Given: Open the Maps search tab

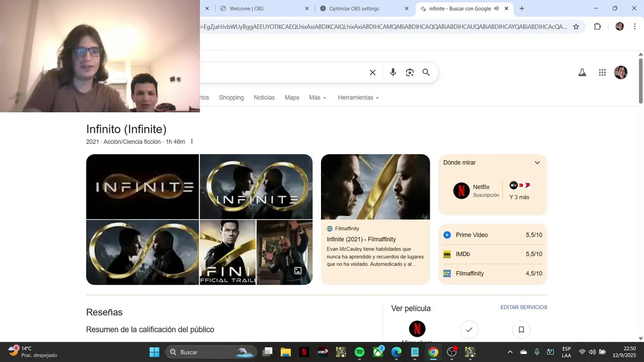Looking at the screenshot, I should (x=292, y=98).
